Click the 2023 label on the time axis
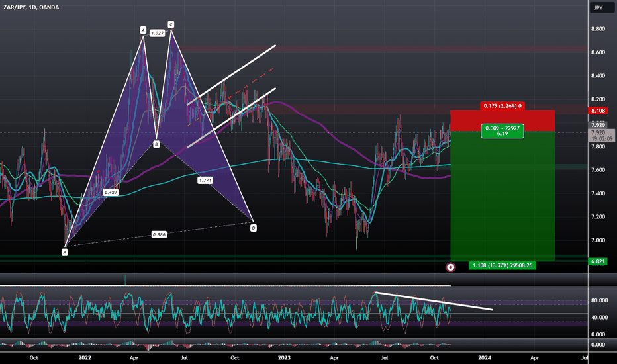This screenshot has height=364, width=617. tap(284, 357)
